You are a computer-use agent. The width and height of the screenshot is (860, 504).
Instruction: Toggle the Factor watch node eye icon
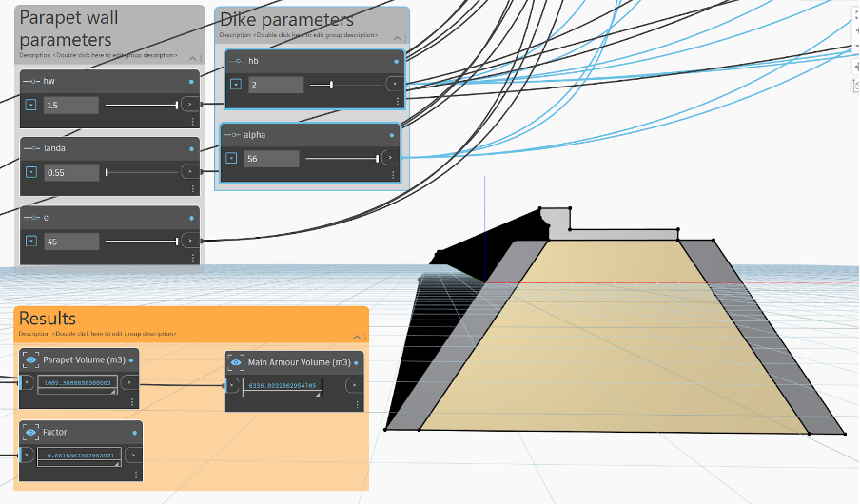pos(31,432)
